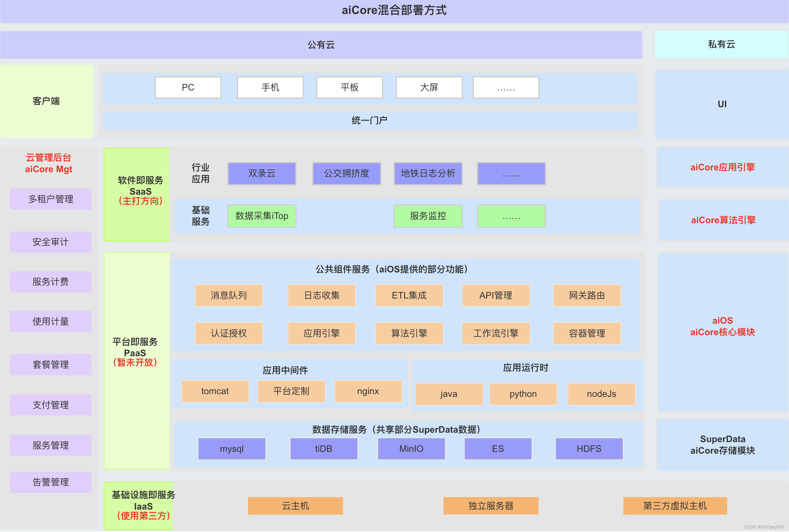Select the 告警管理 box
Image resolution: width=789 pixels, height=532 pixels.
[x=50, y=483]
